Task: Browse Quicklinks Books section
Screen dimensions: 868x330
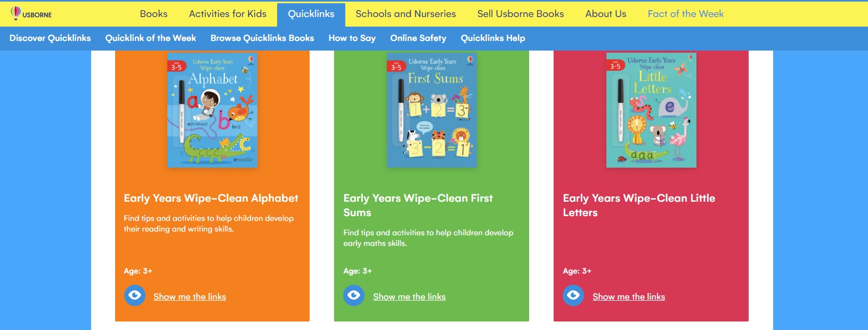Action: [262, 38]
